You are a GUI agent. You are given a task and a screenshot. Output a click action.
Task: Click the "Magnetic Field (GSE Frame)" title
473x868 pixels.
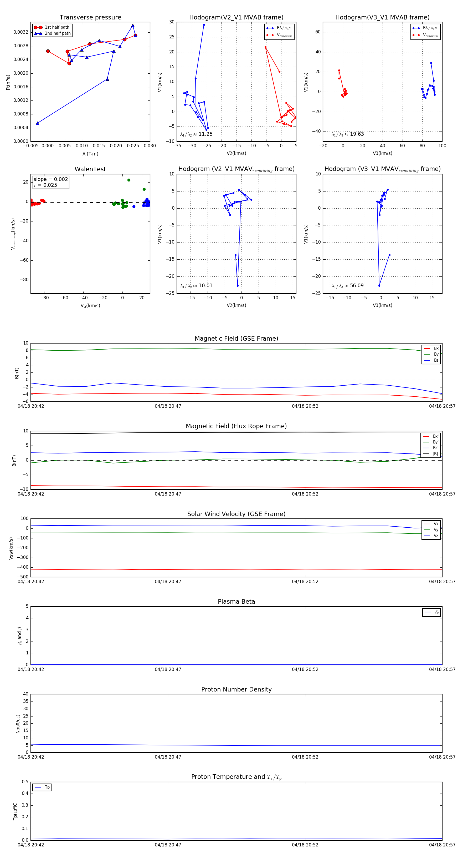coord(236,338)
